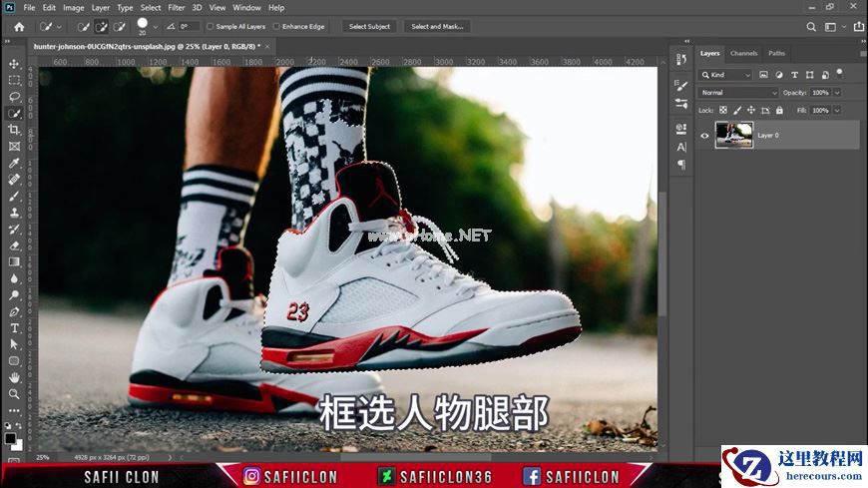
Task: Select the Zoom tool
Action: pyautogui.click(x=14, y=394)
